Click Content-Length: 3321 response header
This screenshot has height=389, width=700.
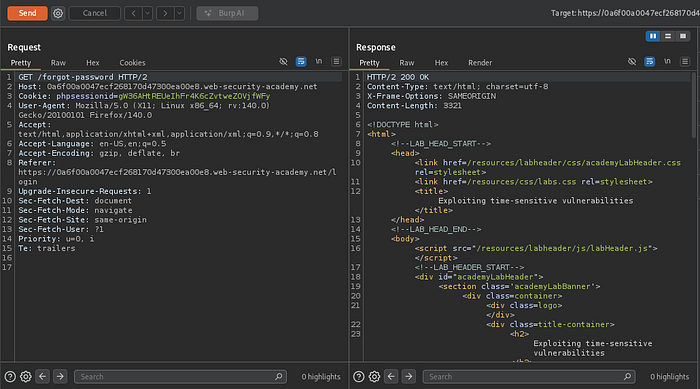414,105
